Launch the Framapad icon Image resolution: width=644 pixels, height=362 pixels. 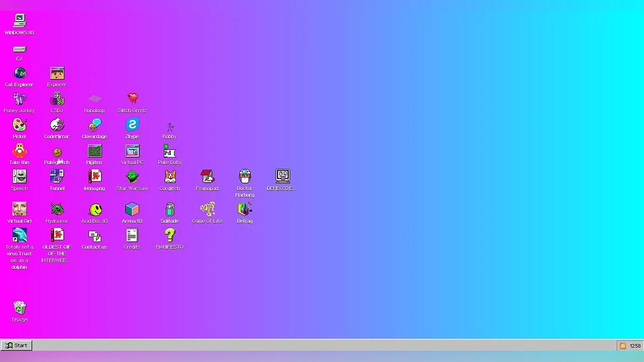click(x=207, y=176)
